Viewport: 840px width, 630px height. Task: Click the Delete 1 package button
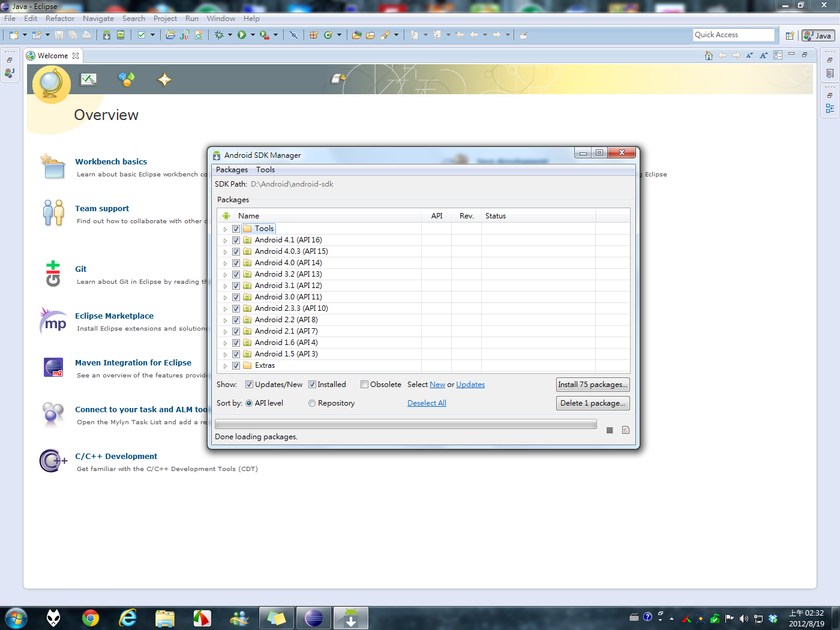(x=593, y=403)
